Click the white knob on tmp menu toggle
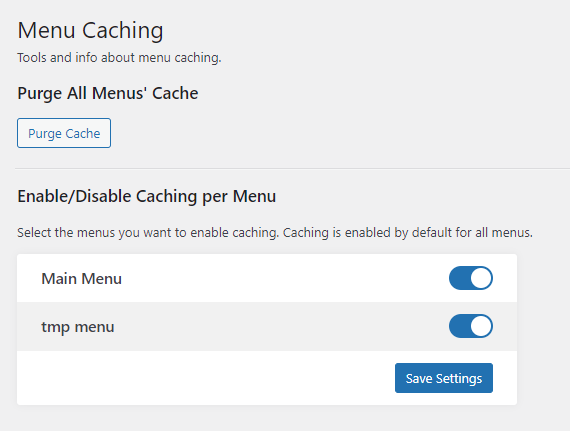The image size is (570, 431). 481,326
